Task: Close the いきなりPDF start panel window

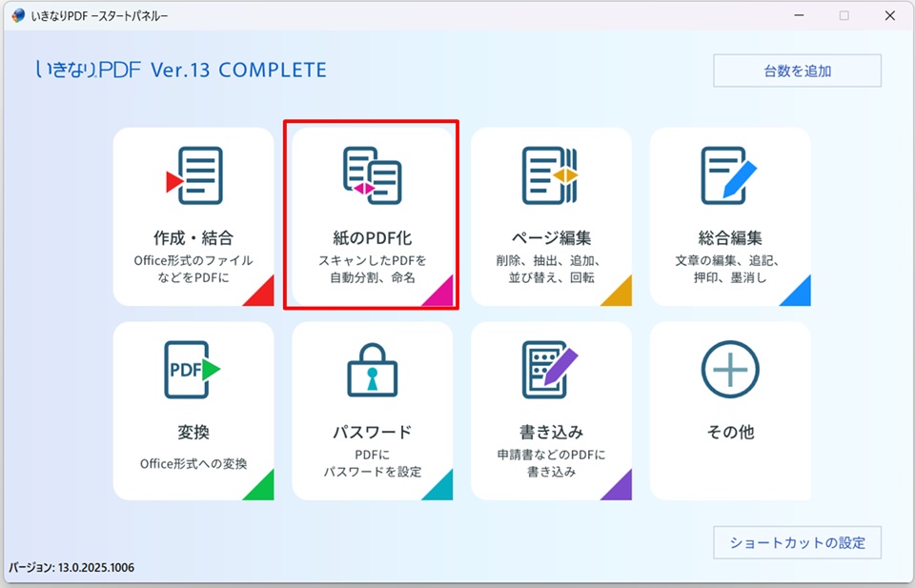Action: click(888, 15)
